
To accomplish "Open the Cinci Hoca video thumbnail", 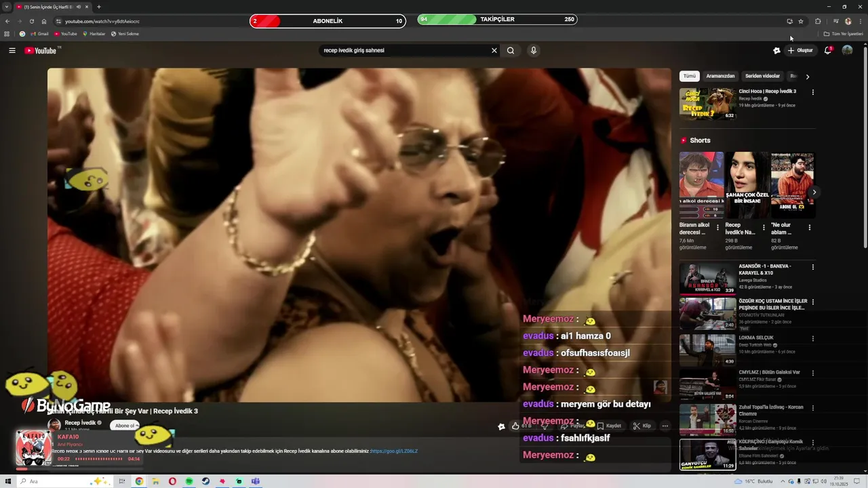I will pos(707,104).
